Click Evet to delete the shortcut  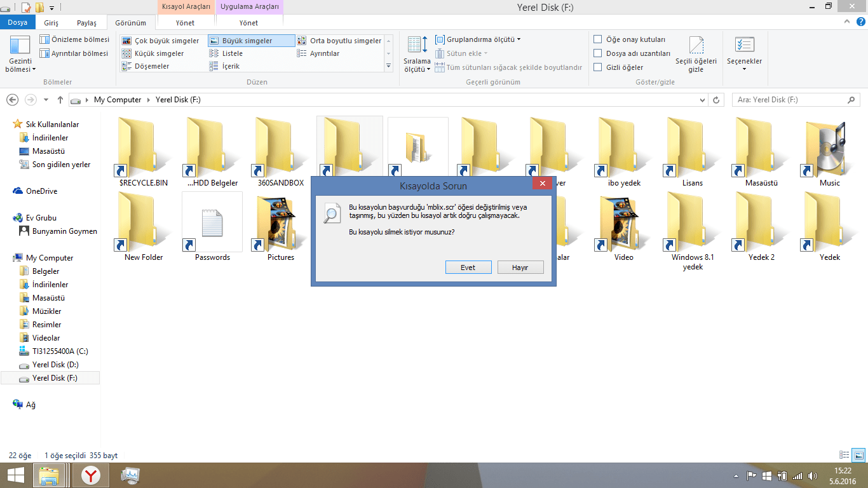pos(468,268)
